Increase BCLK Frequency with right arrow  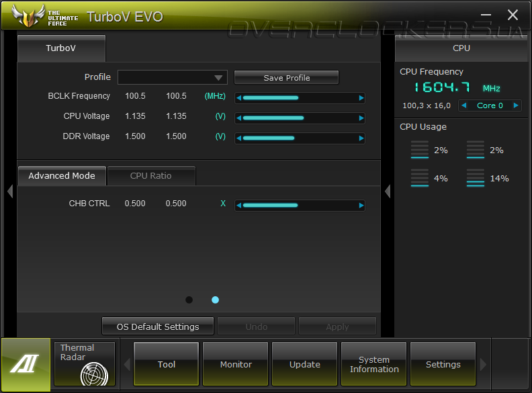361,98
